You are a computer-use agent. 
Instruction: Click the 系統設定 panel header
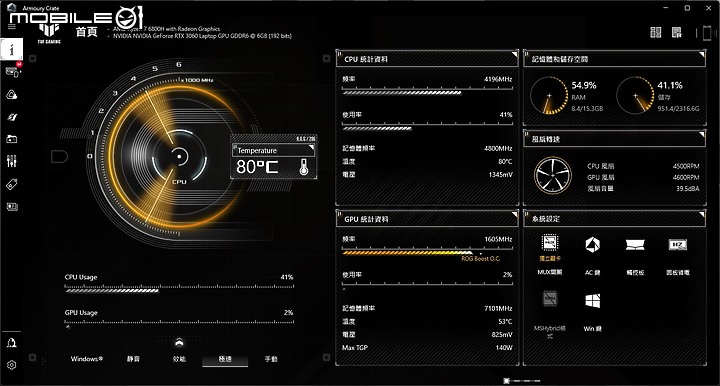(x=614, y=218)
